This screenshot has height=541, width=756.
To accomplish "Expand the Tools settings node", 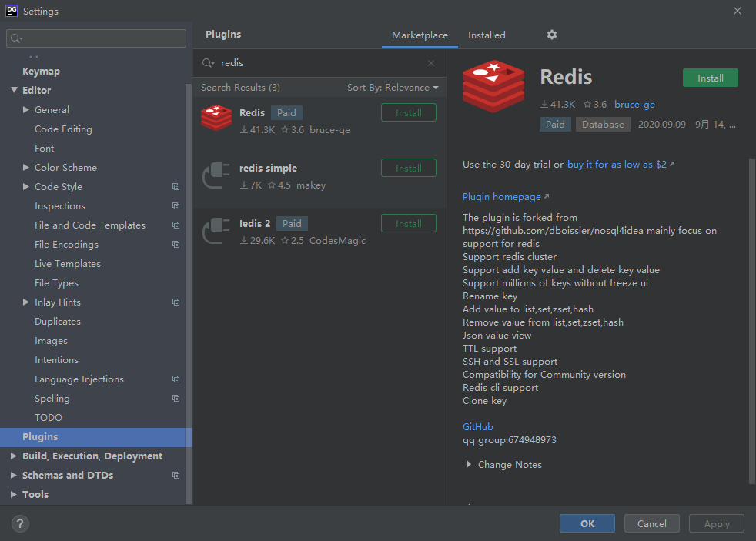I will (x=14, y=494).
